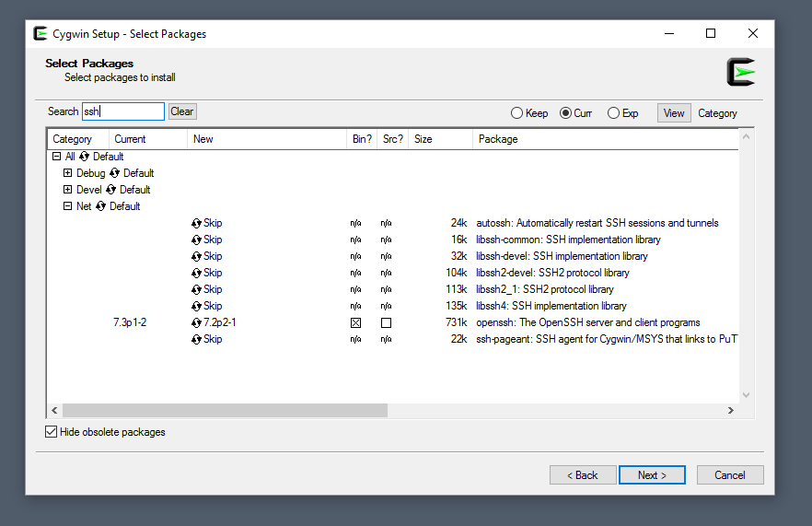
Task: Click the vertical scrollbar up arrow
Action: [x=747, y=137]
